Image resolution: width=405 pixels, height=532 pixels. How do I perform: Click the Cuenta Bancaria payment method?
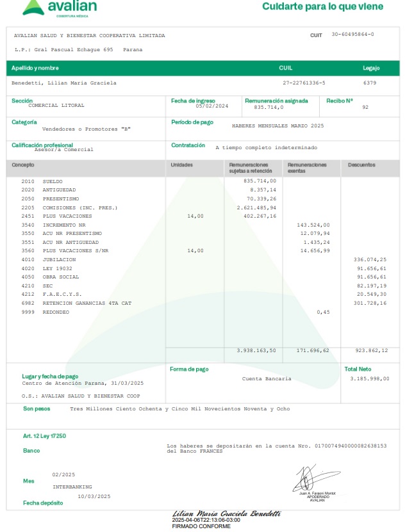(267, 379)
